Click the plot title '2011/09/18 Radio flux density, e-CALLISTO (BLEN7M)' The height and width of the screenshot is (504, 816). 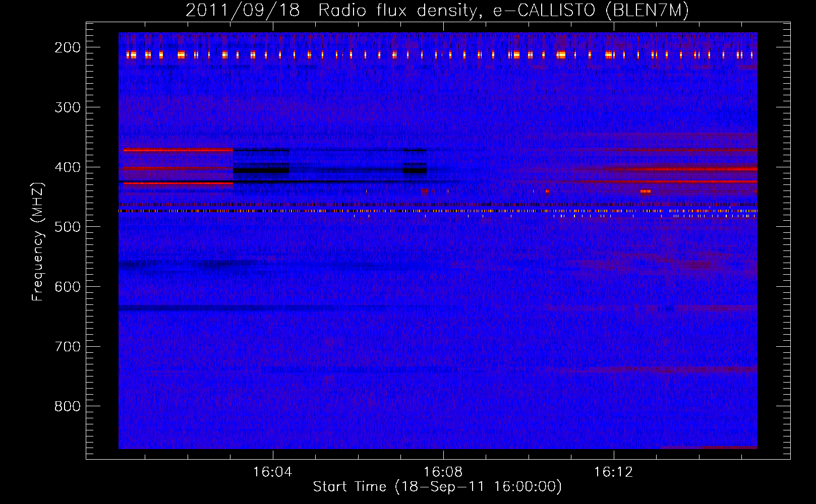[x=437, y=10]
